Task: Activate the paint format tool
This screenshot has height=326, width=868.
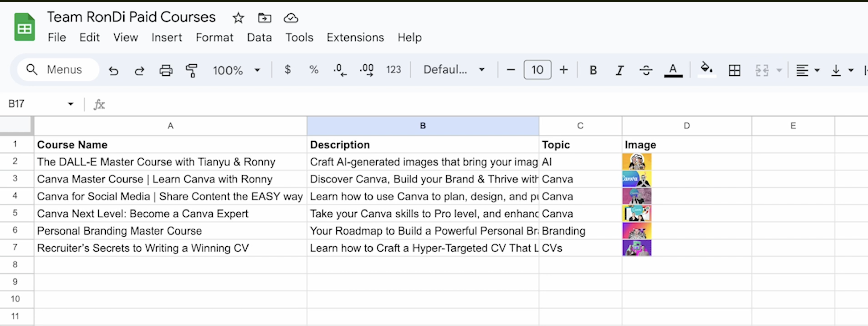Action: pos(192,70)
